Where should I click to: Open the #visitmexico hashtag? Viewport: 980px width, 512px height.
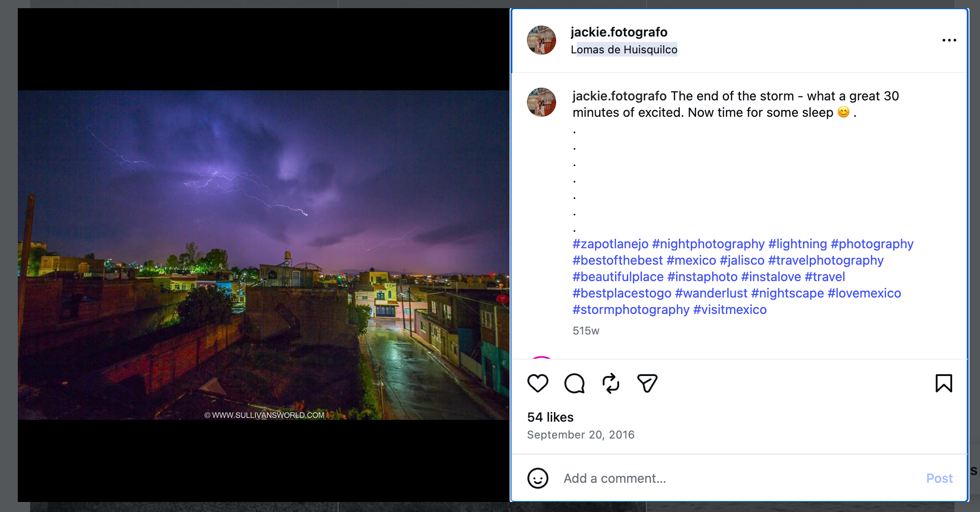point(730,310)
